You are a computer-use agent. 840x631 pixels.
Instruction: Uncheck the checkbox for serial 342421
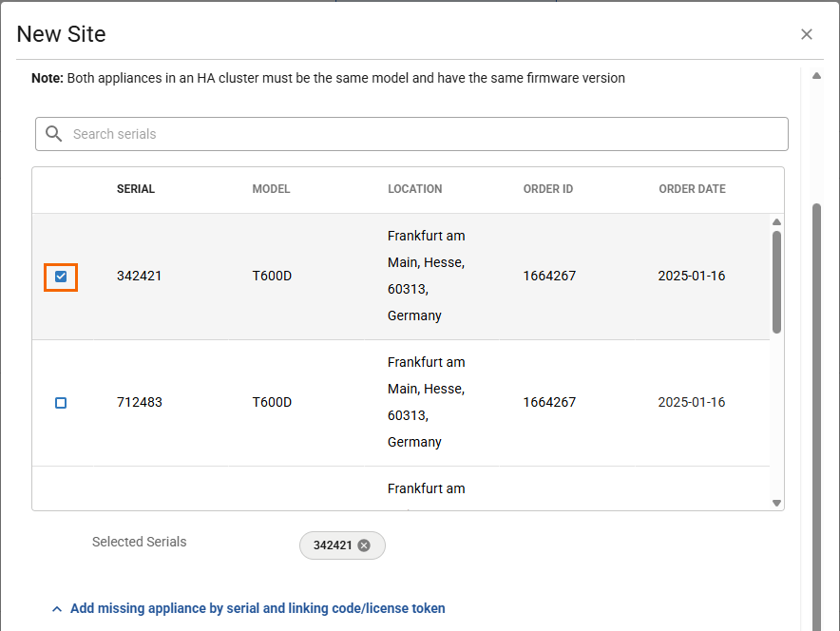click(x=61, y=277)
